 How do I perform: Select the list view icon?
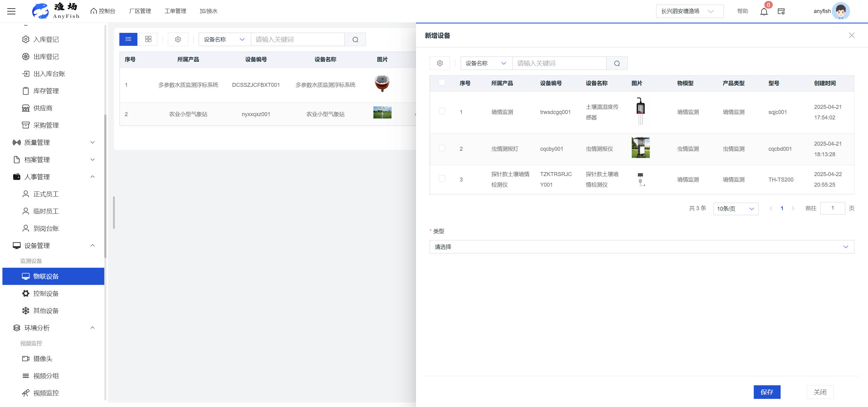[128, 39]
